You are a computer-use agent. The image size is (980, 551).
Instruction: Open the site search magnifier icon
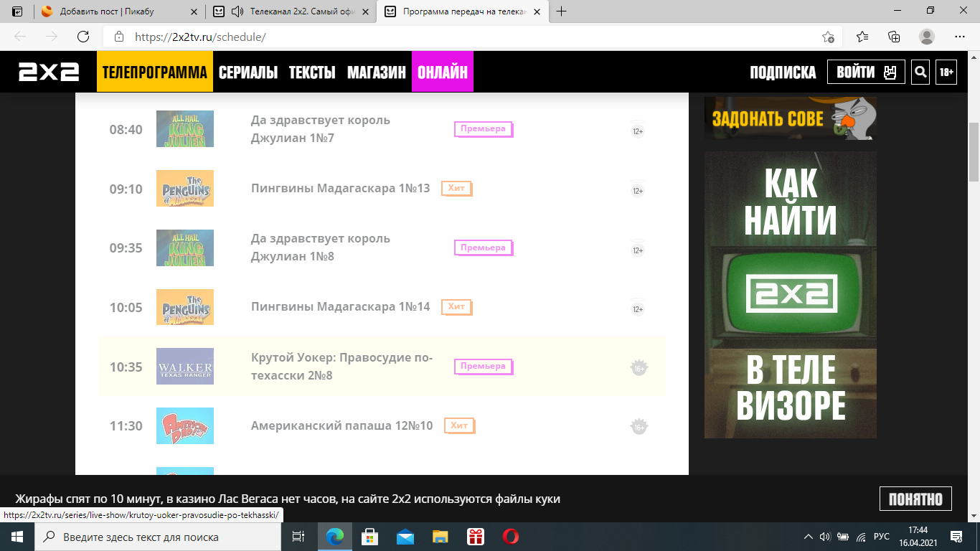pyautogui.click(x=920, y=72)
